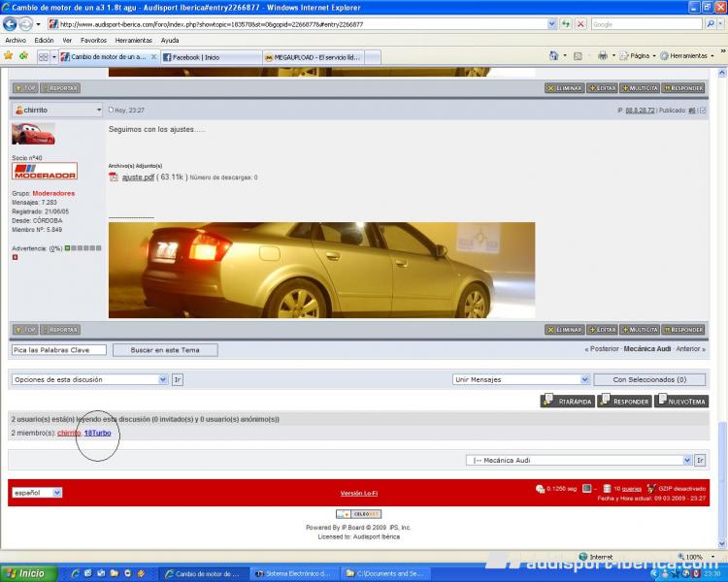Open 'Opciones de esta discusión' dropdown
The width and height of the screenshot is (728, 582).
click(163, 379)
